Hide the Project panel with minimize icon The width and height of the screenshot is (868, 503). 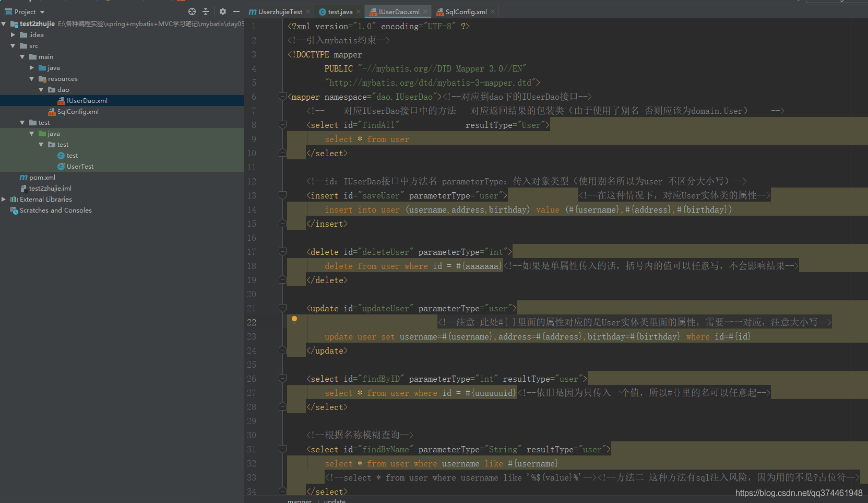[x=236, y=11]
